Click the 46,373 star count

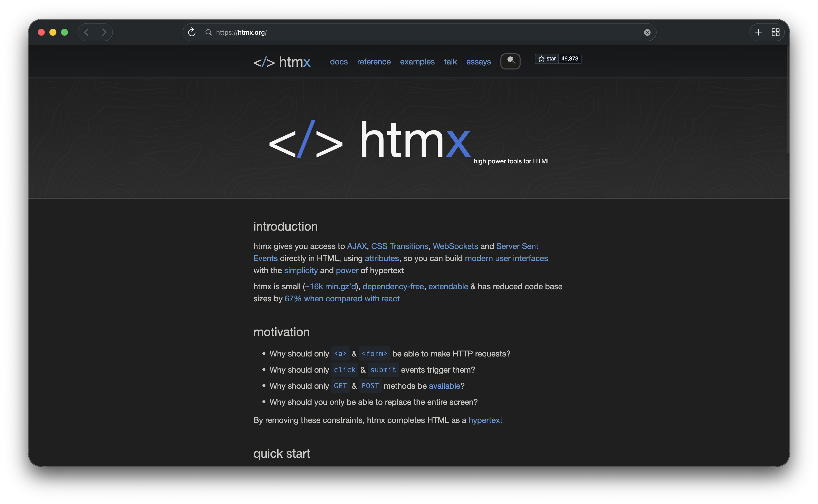tap(570, 59)
